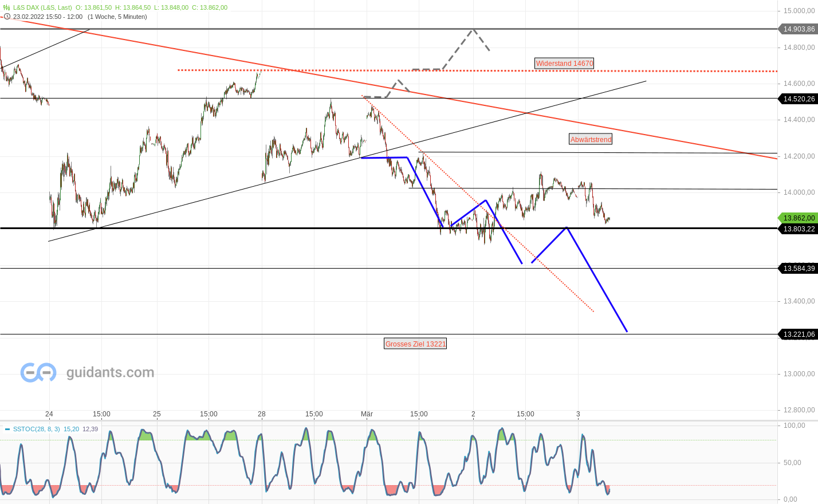Click the guidants logo mark
The height and width of the screenshot is (504, 818).
click(x=37, y=372)
